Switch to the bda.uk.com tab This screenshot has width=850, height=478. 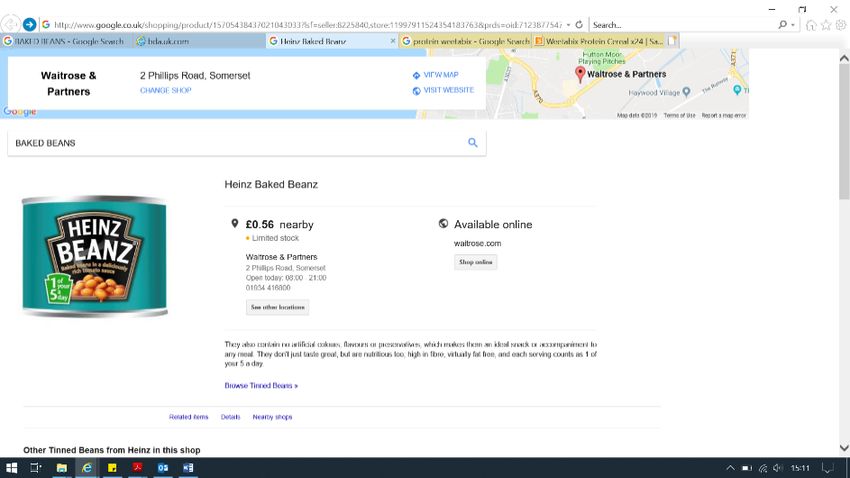coord(198,41)
